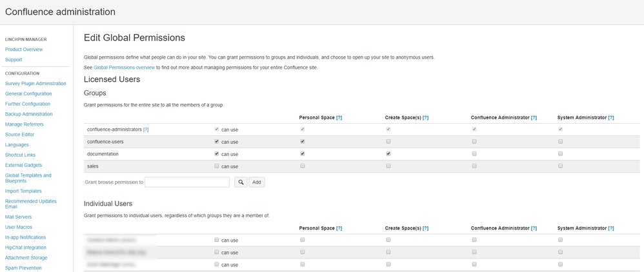Open Mail Servers settings
The width and height of the screenshot is (644, 272).
coord(19,217)
